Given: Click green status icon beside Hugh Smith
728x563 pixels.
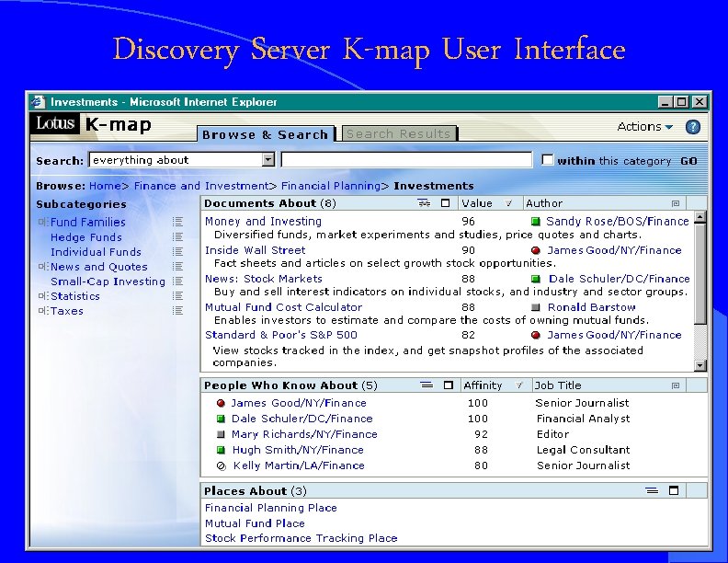Looking at the screenshot, I should 221,450.
